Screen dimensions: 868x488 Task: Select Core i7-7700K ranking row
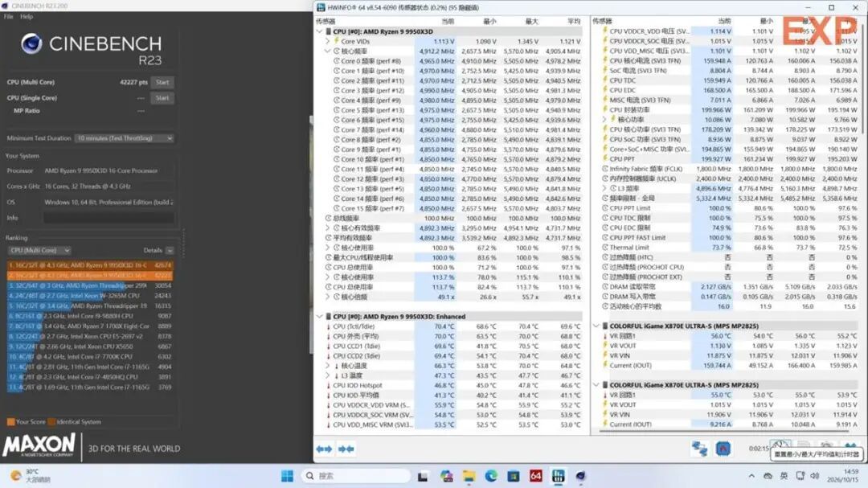point(90,357)
